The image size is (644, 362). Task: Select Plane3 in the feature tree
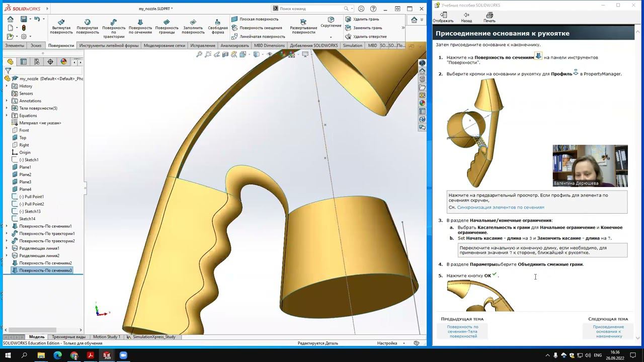coord(25,182)
